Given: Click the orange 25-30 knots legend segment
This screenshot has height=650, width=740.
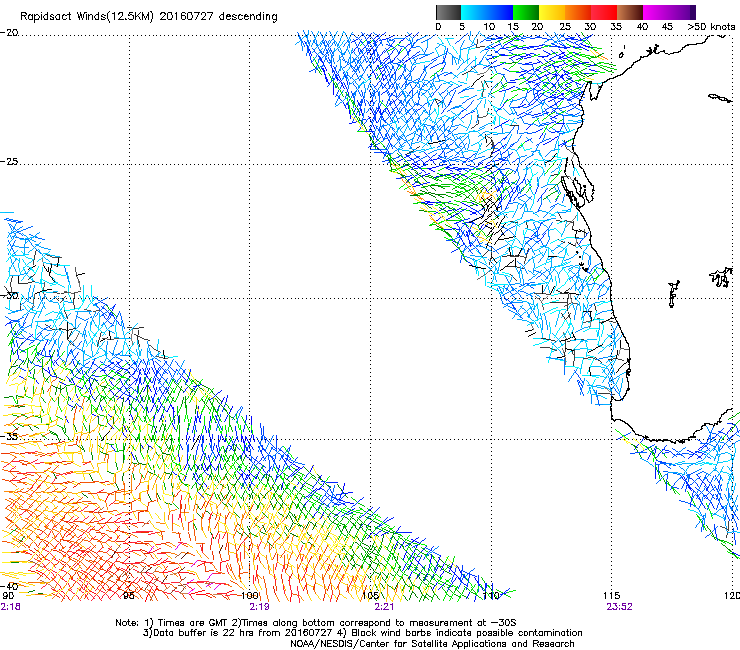Looking at the screenshot, I should [578, 12].
